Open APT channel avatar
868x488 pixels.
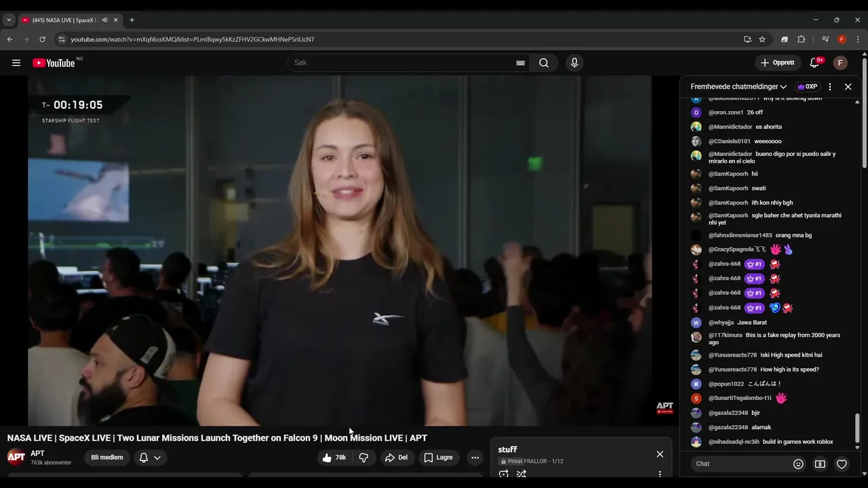click(x=16, y=457)
